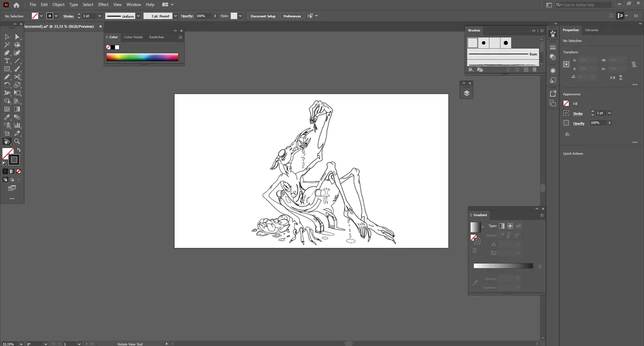Open Stroke options link in Properties

coord(578,113)
